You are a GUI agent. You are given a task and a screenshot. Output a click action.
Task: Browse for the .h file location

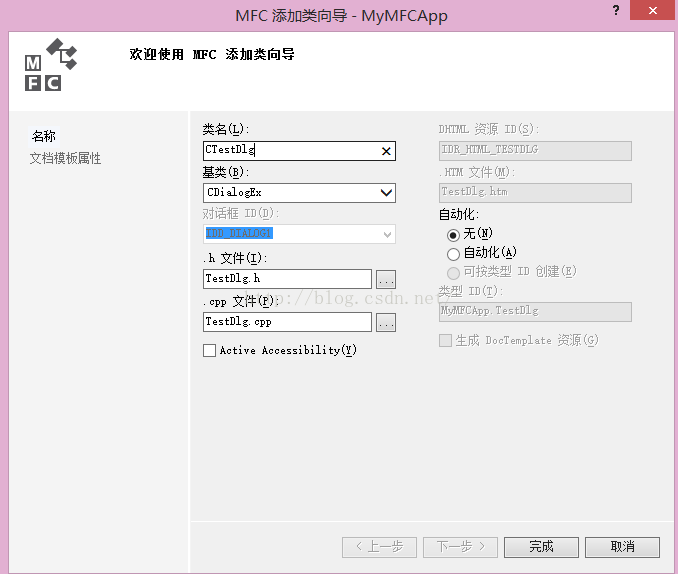(x=386, y=279)
